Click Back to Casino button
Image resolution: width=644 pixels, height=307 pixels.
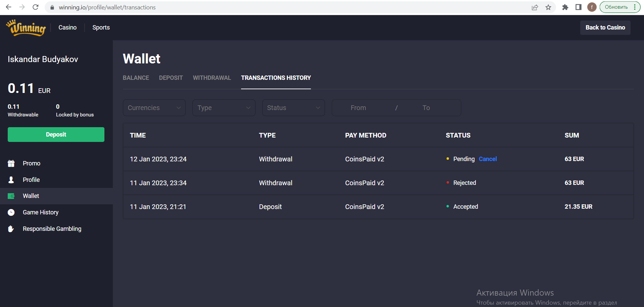(605, 28)
